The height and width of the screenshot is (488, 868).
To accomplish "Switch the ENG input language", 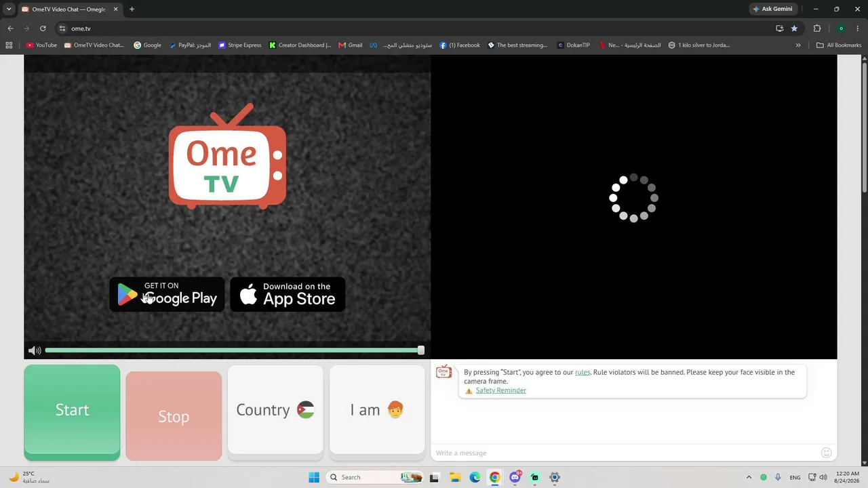I will [x=795, y=477].
